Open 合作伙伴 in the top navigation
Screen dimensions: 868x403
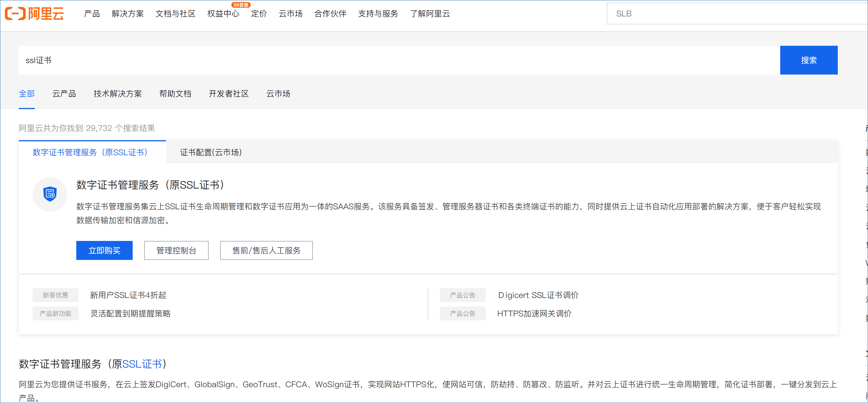tap(330, 14)
